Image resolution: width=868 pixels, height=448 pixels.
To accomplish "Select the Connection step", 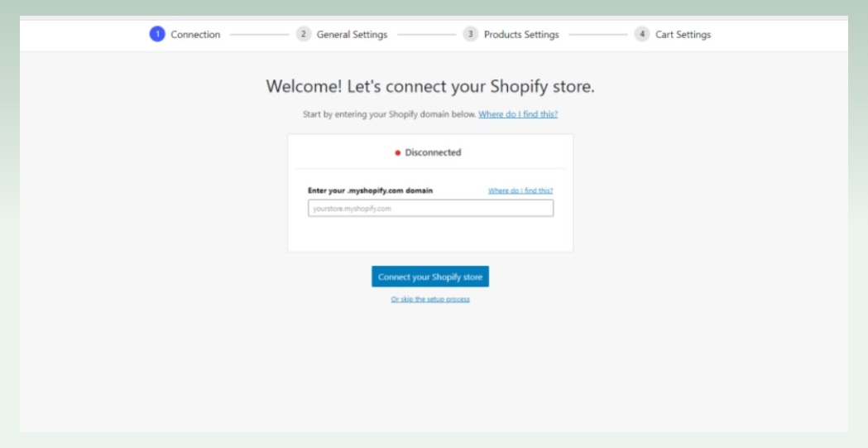I will click(195, 34).
